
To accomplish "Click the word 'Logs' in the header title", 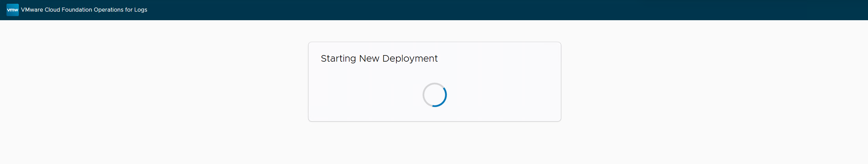I will tap(141, 10).
